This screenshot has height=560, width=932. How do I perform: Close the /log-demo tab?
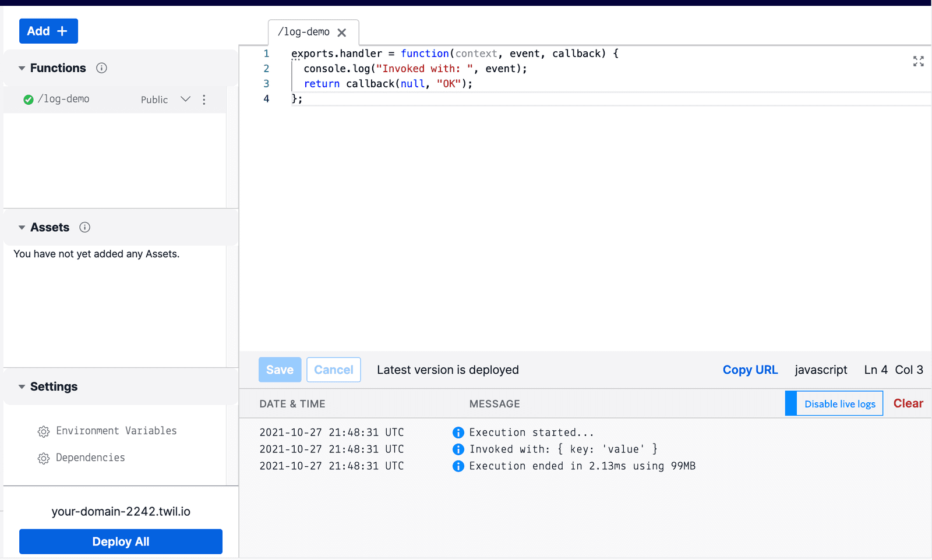coord(343,33)
